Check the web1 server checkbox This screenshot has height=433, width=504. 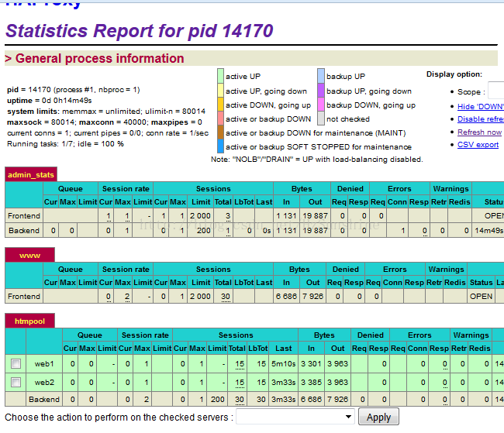(16, 363)
